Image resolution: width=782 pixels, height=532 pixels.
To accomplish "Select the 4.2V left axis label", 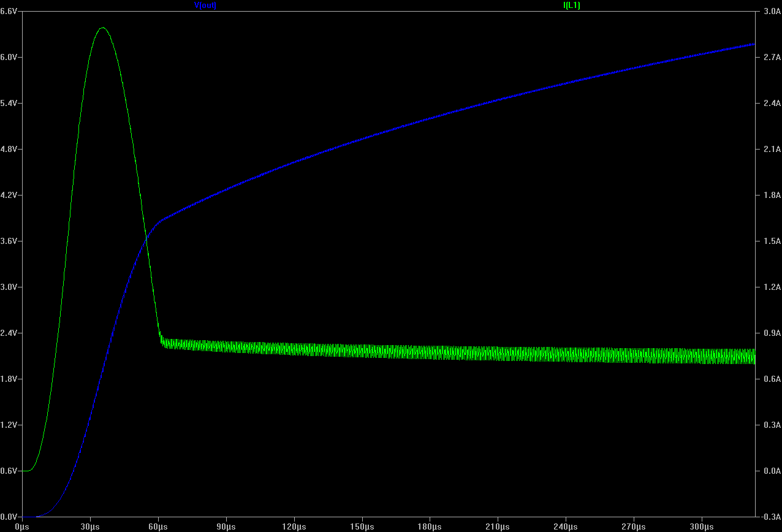I will pos(10,196).
